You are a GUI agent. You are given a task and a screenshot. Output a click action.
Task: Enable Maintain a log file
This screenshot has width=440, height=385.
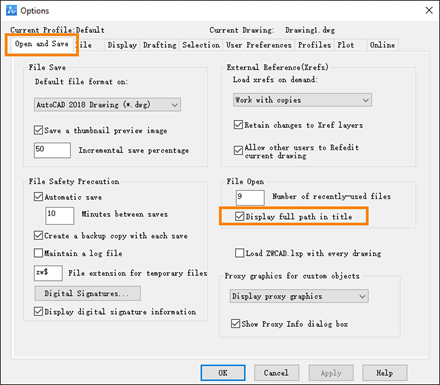pyautogui.click(x=38, y=253)
